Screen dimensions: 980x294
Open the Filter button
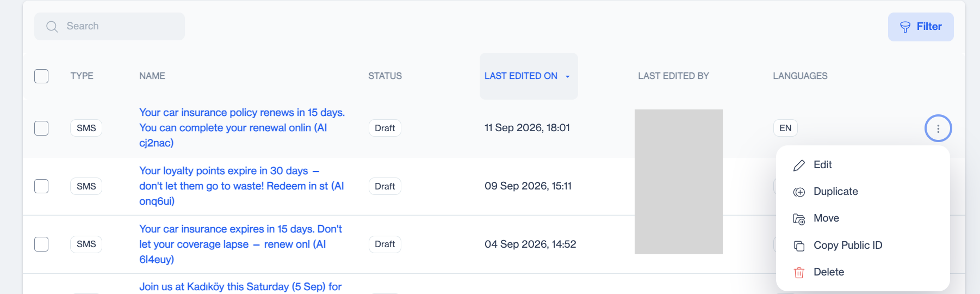[x=921, y=27]
